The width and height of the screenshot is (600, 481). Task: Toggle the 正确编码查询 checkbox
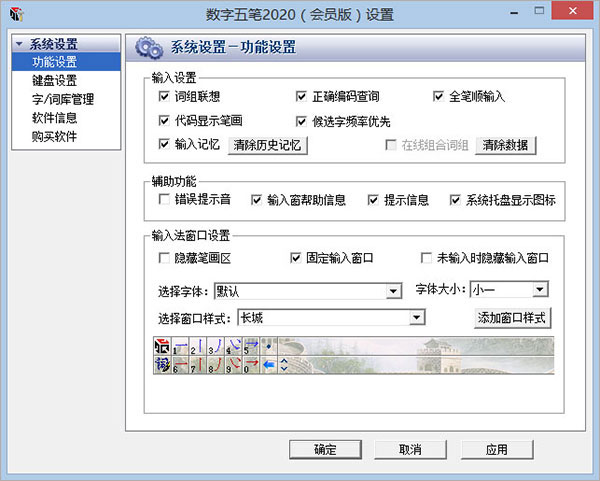click(x=301, y=96)
